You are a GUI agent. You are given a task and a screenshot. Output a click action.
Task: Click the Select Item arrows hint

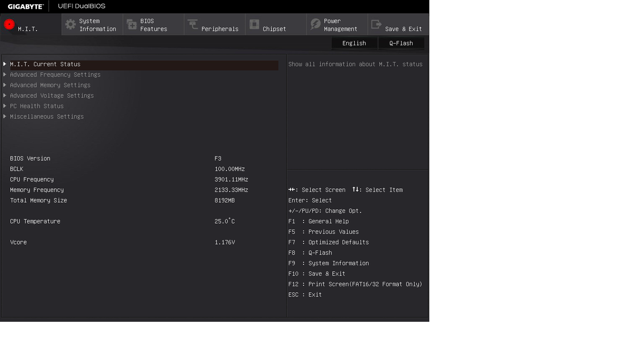click(x=377, y=190)
